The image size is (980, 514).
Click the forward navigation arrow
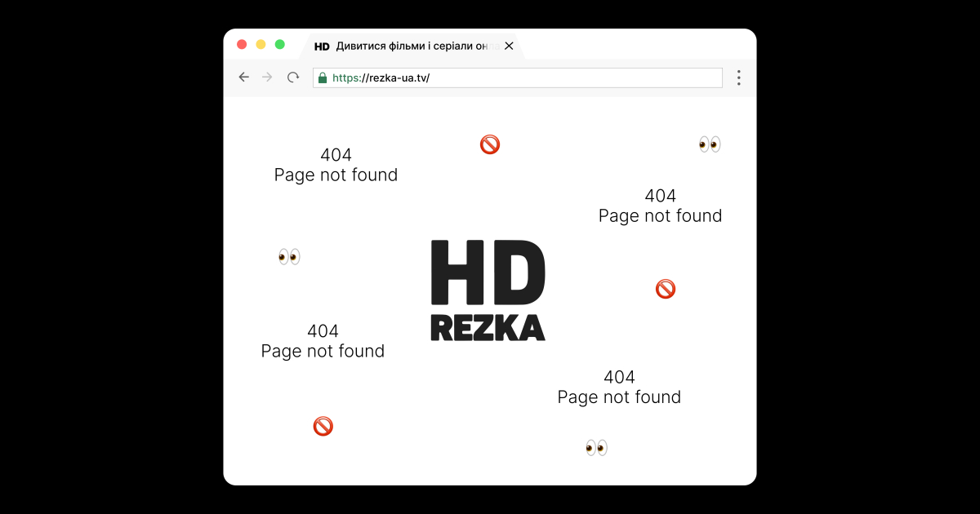pyautogui.click(x=267, y=77)
